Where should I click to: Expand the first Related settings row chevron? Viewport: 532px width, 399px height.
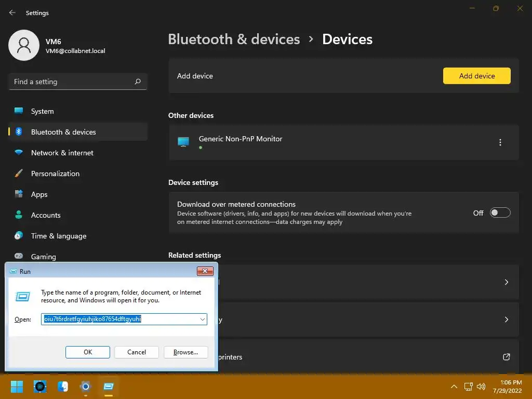pos(506,282)
